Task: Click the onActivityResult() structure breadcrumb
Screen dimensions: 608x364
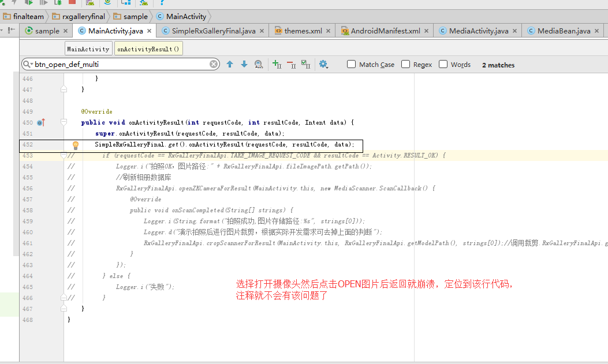Action: (148, 49)
